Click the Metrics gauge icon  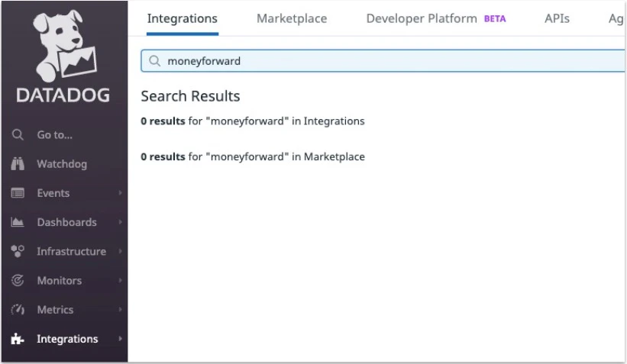pos(18,309)
